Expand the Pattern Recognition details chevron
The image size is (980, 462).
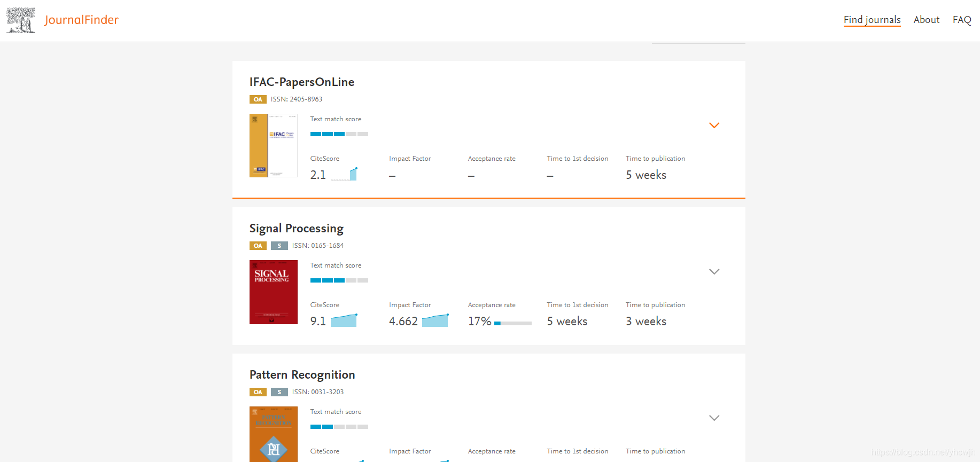tap(714, 418)
